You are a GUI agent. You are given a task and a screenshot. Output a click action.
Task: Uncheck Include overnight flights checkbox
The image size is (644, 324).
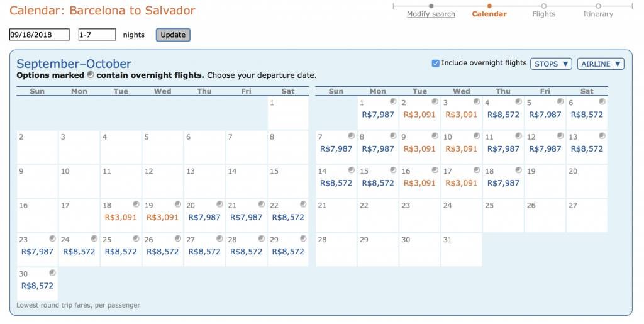click(x=435, y=64)
